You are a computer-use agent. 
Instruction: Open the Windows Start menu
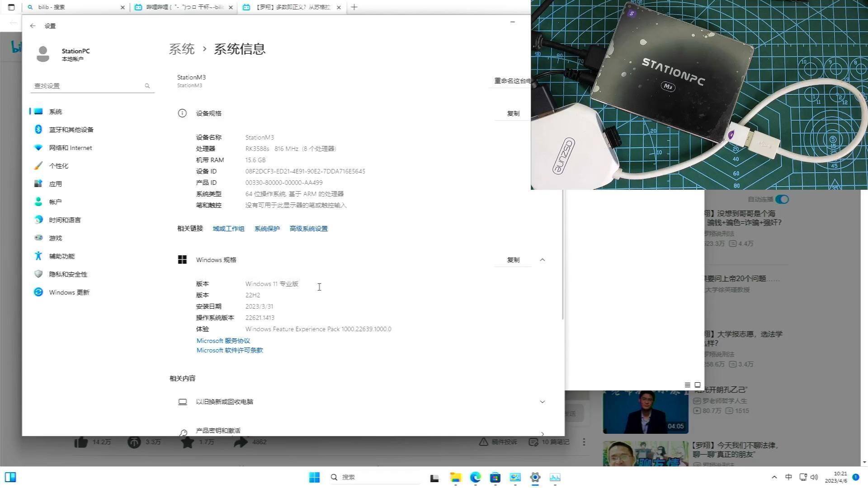click(x=315, y=477)
